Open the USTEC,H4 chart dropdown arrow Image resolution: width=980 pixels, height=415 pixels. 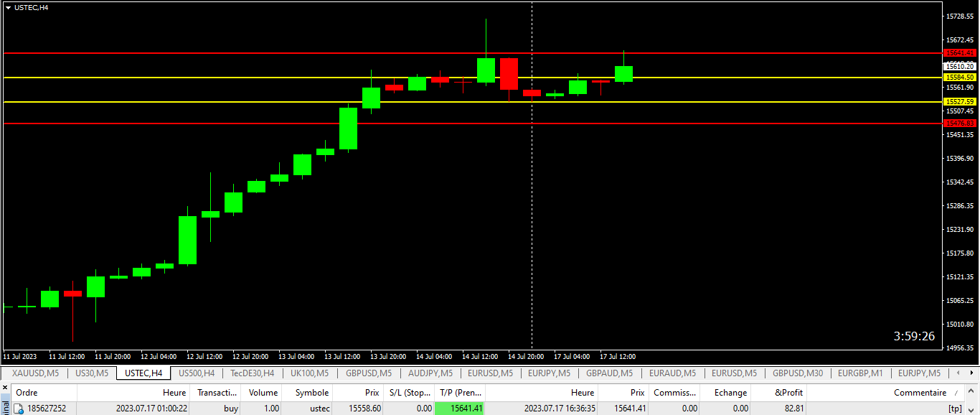tap(8, 7)
